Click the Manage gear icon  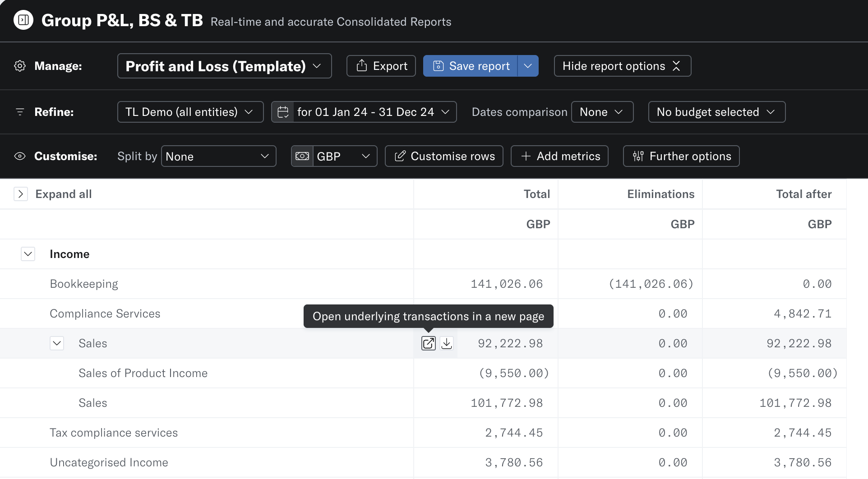(20, 66)
